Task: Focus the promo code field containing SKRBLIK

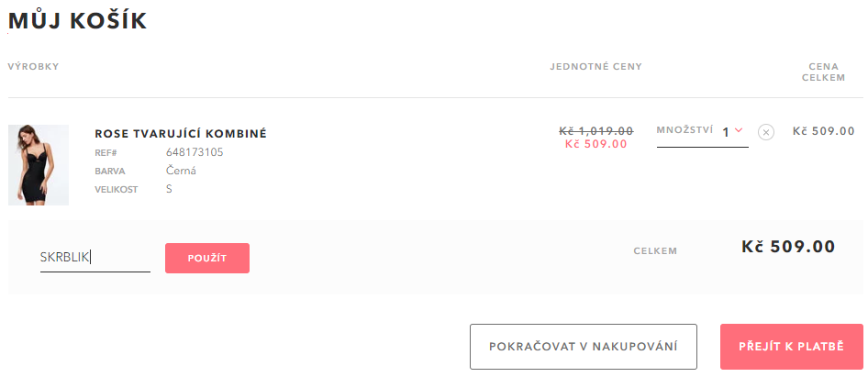Action: click(95, 258)
